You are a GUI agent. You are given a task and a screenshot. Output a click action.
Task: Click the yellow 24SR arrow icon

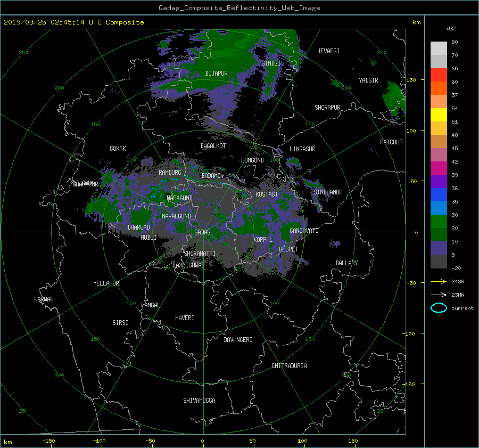439,281
